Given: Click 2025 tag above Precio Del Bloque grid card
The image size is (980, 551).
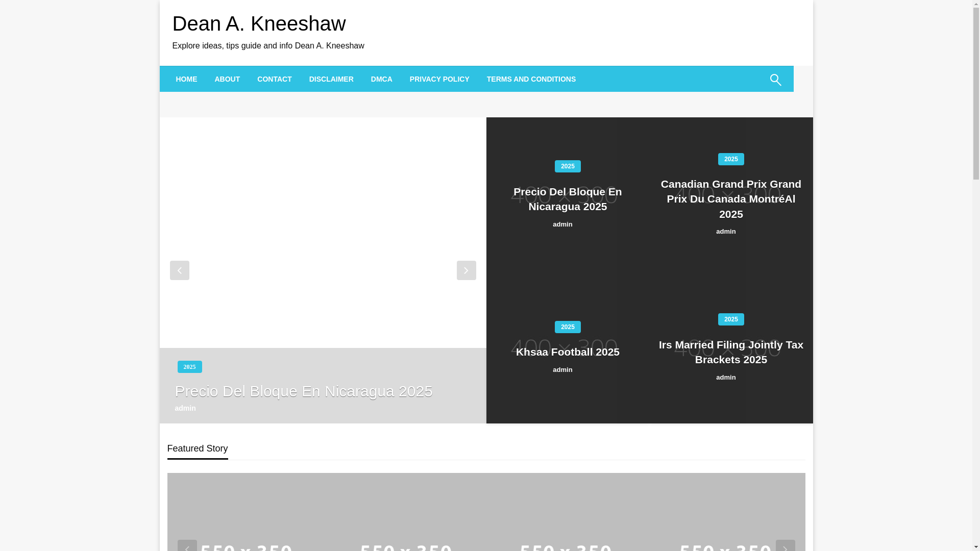Looking at the screenshot, I should tap(568, 166).
